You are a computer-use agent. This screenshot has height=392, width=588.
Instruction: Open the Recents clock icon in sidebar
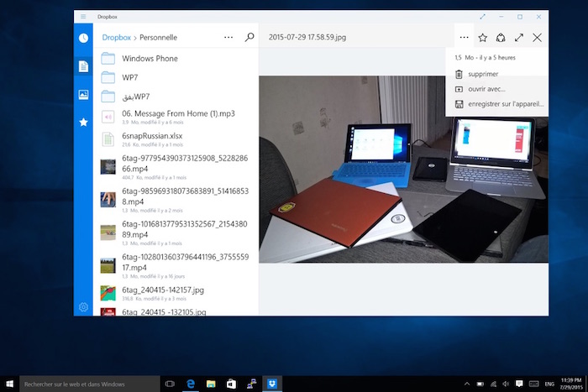coord(84,39)
